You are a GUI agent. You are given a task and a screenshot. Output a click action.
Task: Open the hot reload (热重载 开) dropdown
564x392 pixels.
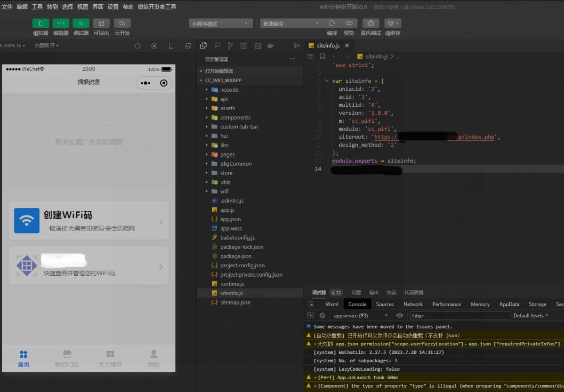47,46
